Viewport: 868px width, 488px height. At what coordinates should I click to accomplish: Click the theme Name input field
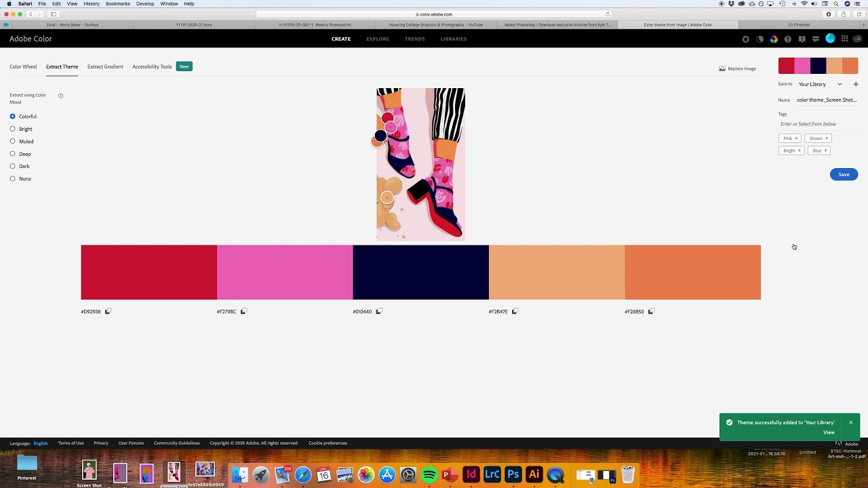(827, 100)
